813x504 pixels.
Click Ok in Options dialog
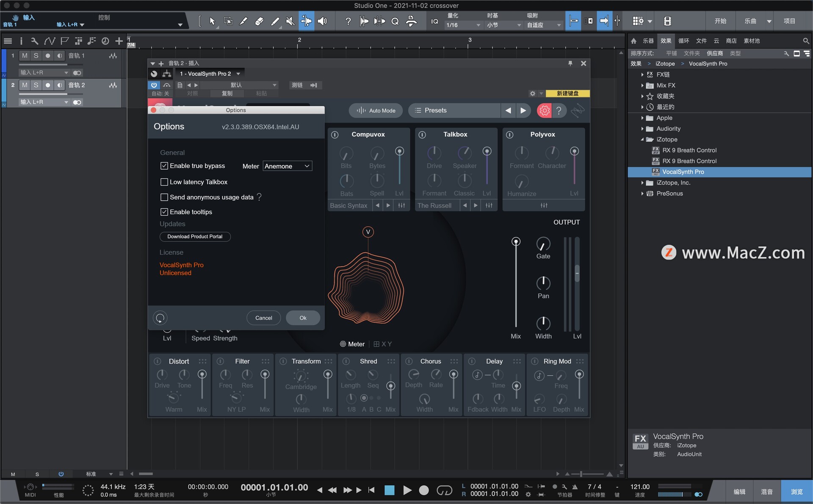coord(303,318)
